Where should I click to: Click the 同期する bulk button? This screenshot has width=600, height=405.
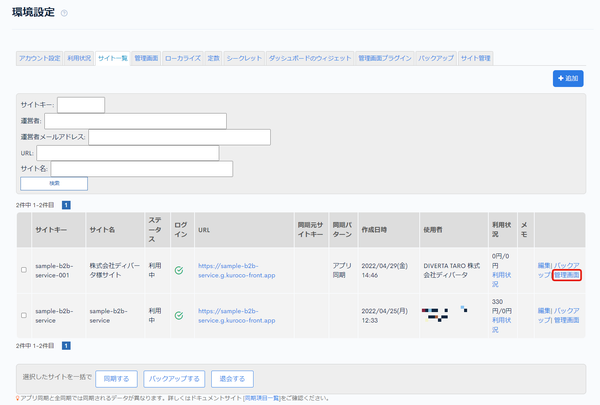pyautogui.click(x=116, y=379)
